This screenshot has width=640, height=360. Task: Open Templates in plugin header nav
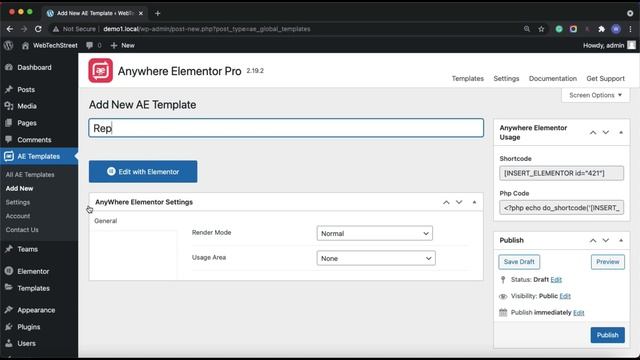click(x=467, y=78)
